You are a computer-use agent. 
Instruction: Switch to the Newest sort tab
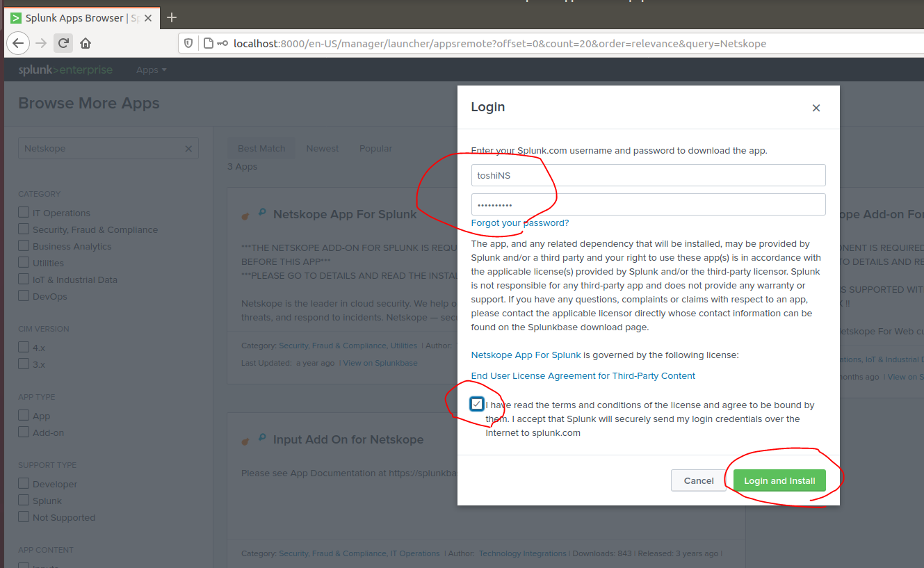tap(323, 148)
